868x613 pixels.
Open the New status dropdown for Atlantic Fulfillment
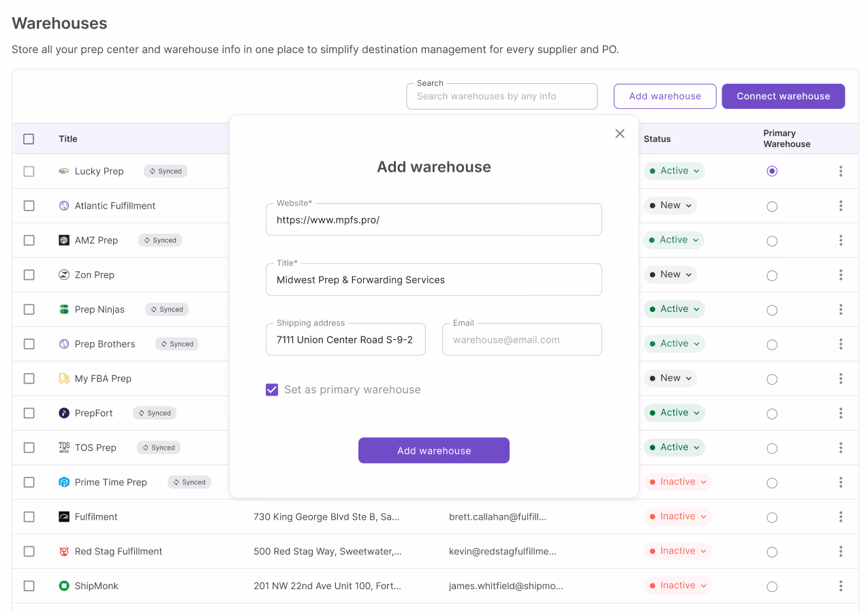coord(670,205)
